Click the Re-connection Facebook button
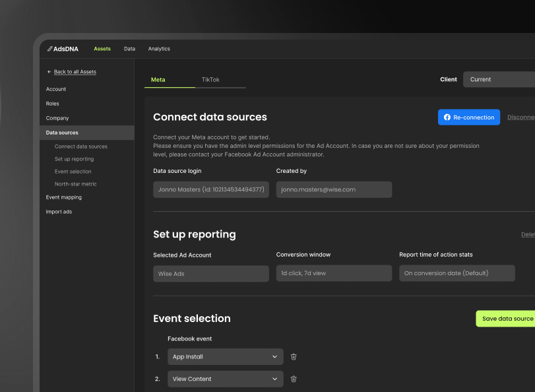The width and height of the screenshot is (535, 392). (469, 117)
